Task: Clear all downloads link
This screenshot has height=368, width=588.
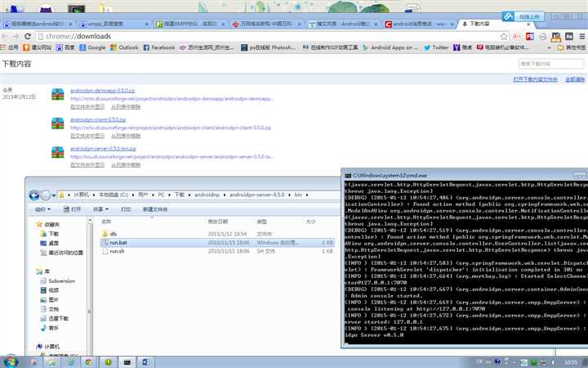Action: tap(575, 79)
